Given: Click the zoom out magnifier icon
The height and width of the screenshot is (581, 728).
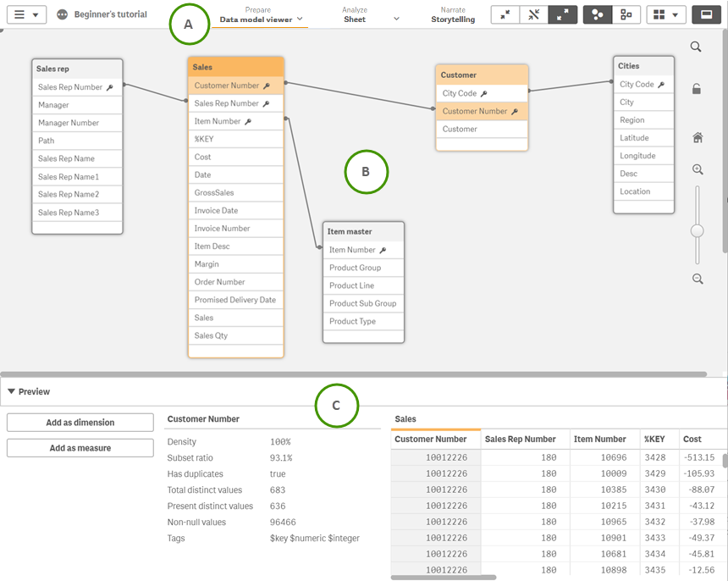Looking at the screenshot, I should 697,279.
